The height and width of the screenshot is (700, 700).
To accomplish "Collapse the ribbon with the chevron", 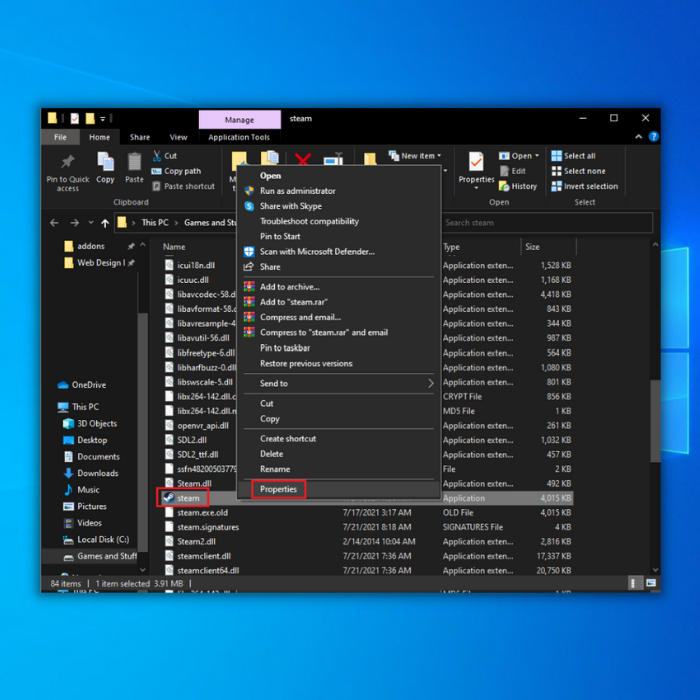I will pyautogui.click(x=638, y=137).
